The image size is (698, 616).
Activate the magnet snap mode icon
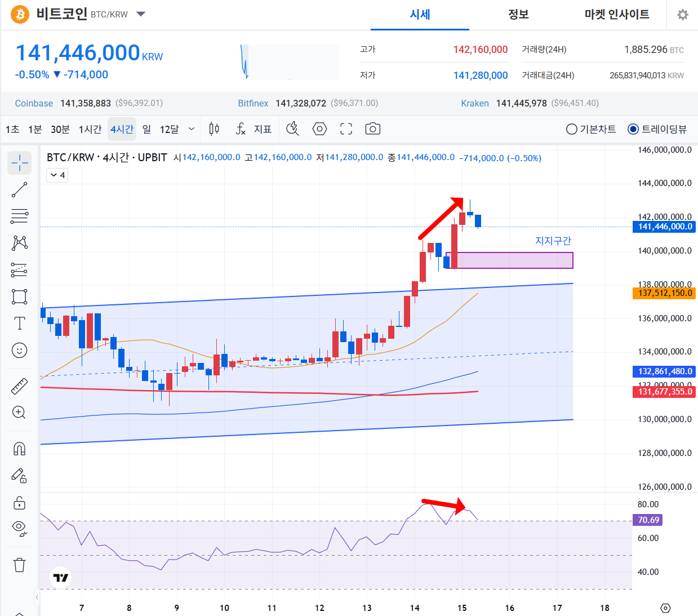click(19, 449)
